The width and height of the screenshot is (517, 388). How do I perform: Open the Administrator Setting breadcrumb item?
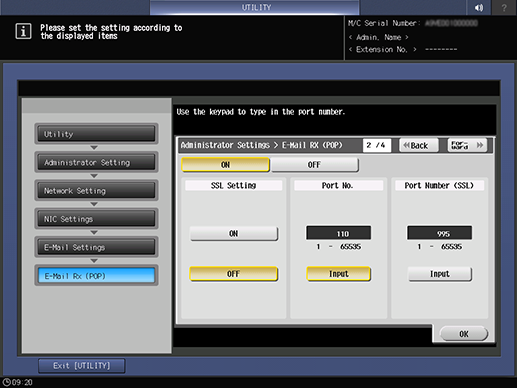[x=96, y=162]
